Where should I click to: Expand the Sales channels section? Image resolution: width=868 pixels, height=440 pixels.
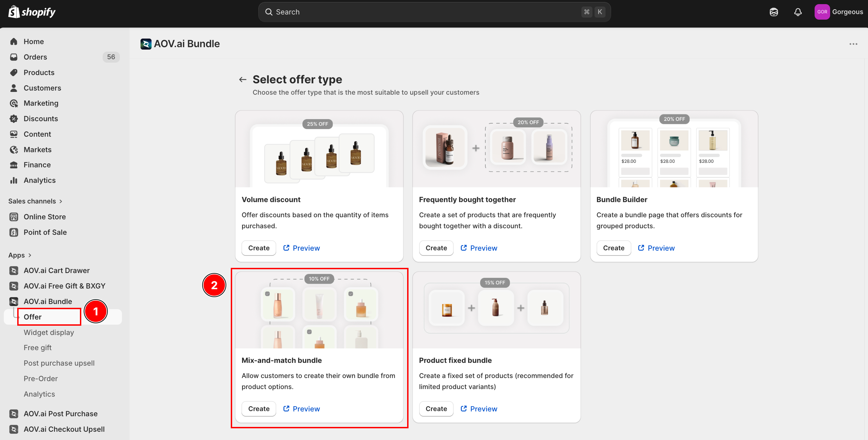pos(35,201)
